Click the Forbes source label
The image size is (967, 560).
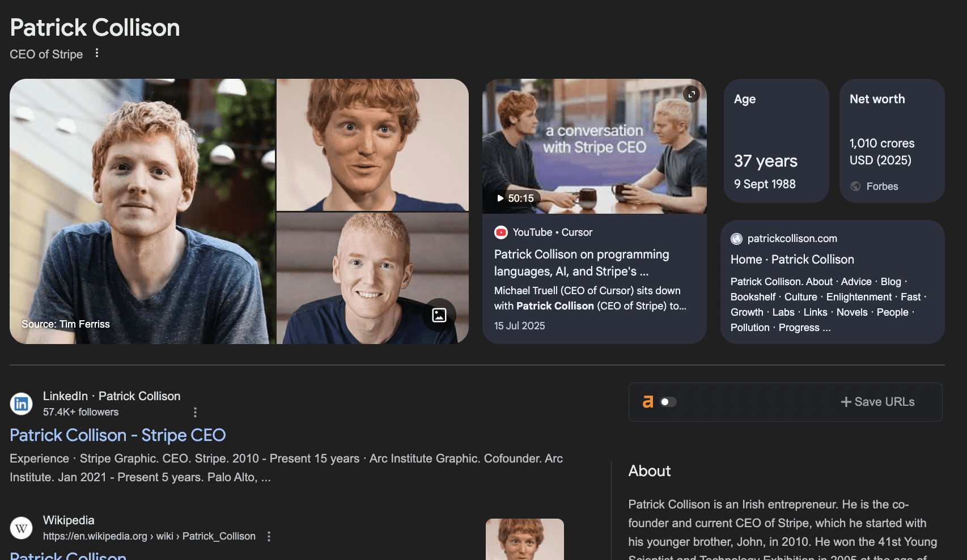point(882,186)
